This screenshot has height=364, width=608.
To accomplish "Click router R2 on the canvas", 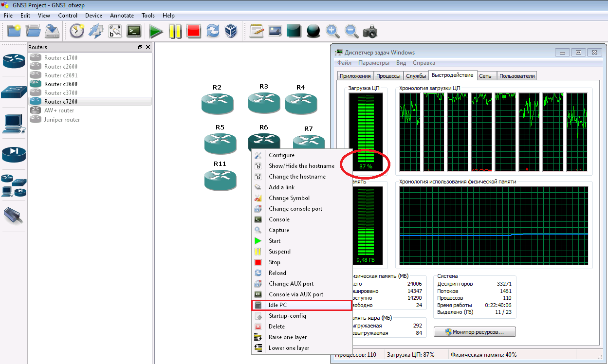I will pos(217,102).
